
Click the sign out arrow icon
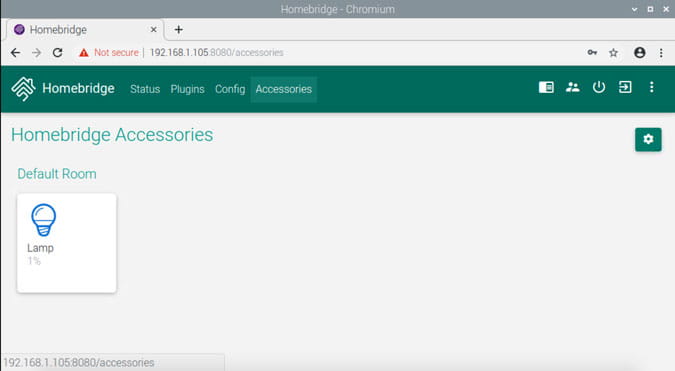coord(625,87)
